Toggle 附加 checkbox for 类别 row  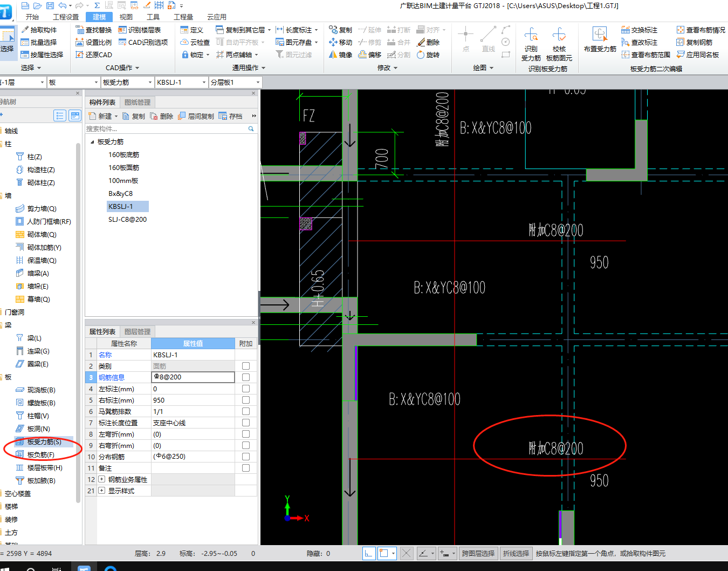tap(246, 366)
